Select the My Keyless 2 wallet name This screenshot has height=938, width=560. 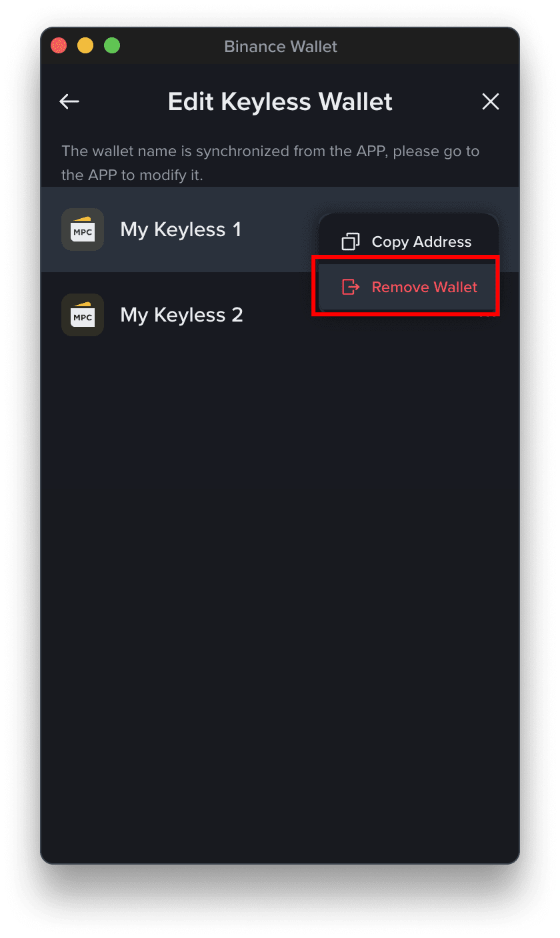pos(181,315)
